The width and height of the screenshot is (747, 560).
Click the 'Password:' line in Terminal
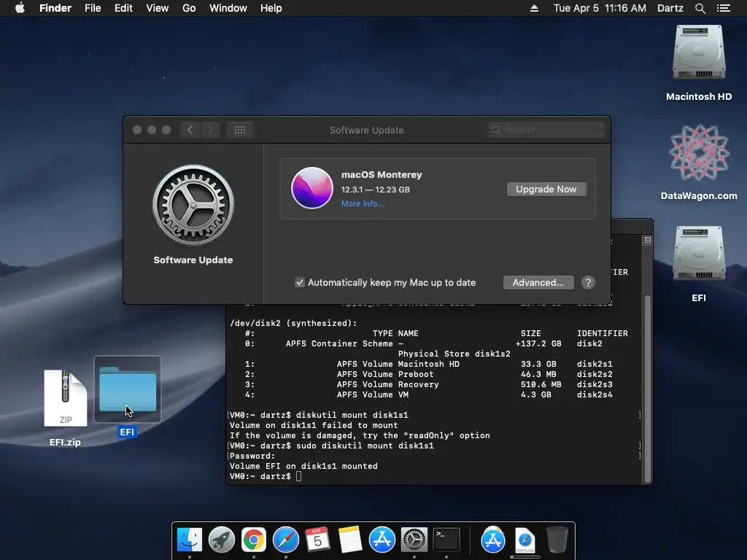click(252, 456)
